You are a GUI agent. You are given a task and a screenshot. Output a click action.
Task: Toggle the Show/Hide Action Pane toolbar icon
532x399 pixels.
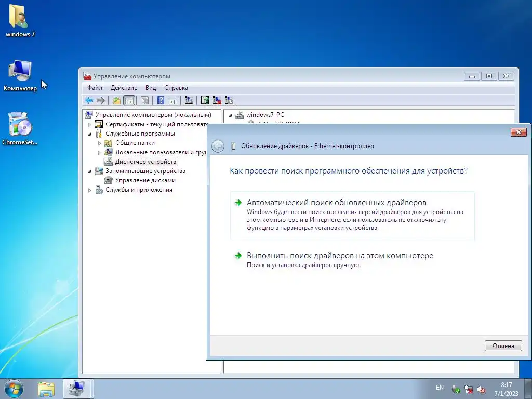tap(173, 100)
